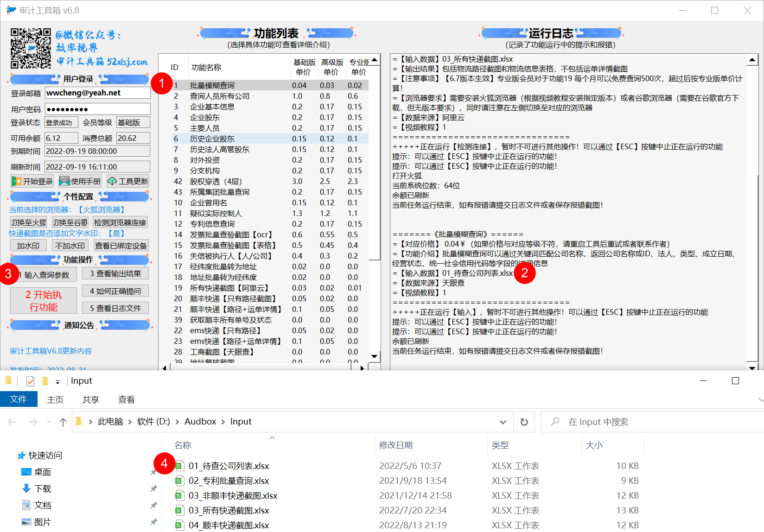Expand the address bar history dropdown
764x532 pixels.
(x=503, y=422)
